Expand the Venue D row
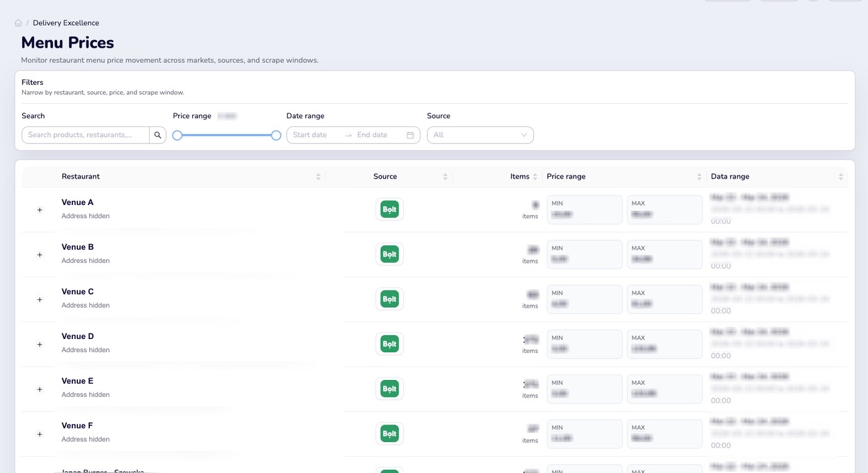The image size is (868, 473). 40,345
